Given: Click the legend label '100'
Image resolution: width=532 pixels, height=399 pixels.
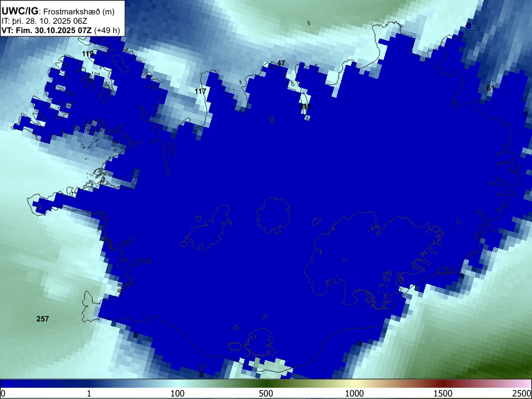Looking at the screenshot, I should click(178, 393).
